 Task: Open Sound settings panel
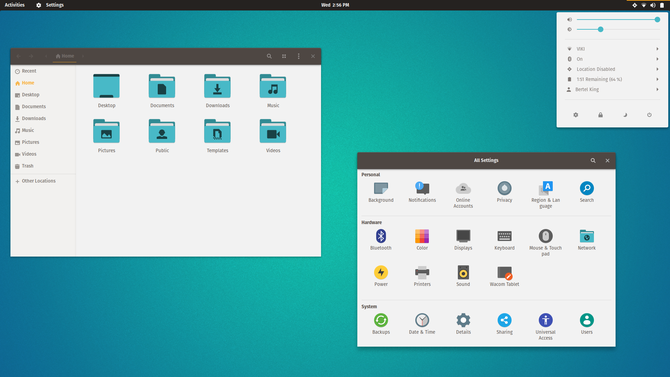pos(463,276)
